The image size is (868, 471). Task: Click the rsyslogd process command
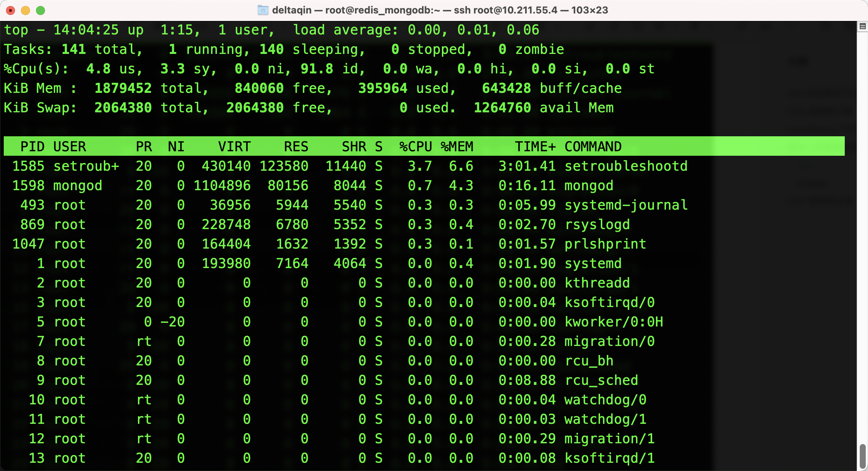point(597,224)
